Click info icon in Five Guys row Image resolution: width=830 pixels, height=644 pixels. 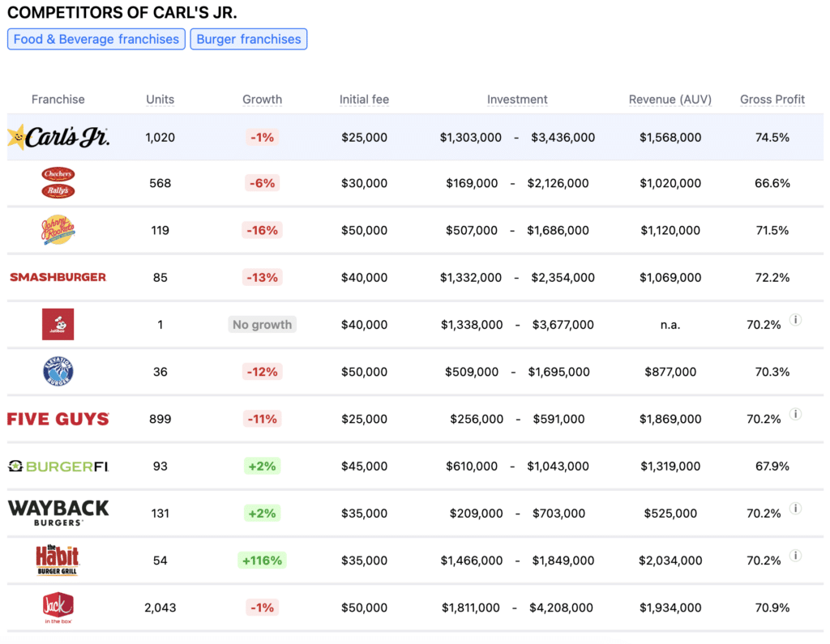coord(795,414)
